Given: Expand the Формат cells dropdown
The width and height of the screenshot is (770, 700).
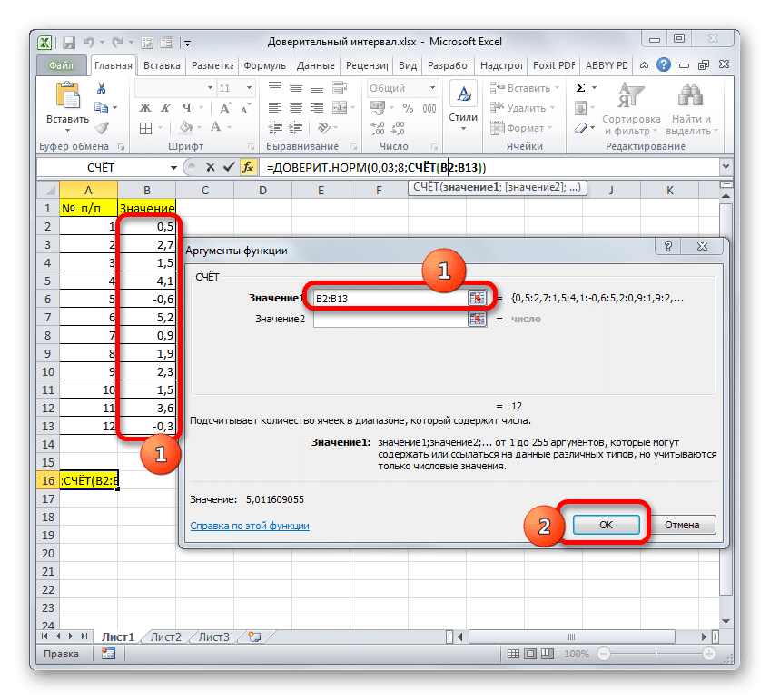Looking at the screenshot, I should coord(549,128).
